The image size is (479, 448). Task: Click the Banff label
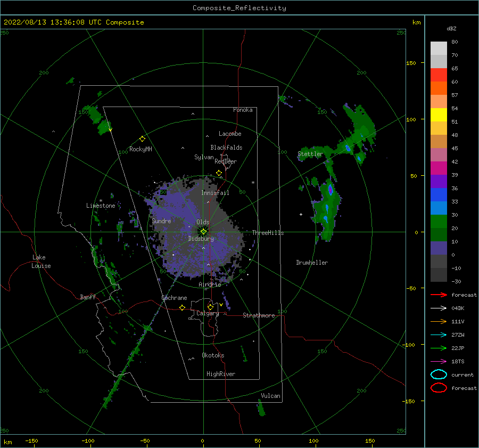tap(88, 297)
